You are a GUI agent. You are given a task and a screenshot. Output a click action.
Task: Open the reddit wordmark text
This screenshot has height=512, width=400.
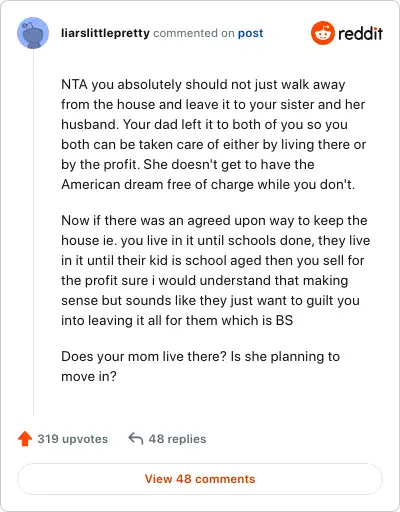pos(360,33)
